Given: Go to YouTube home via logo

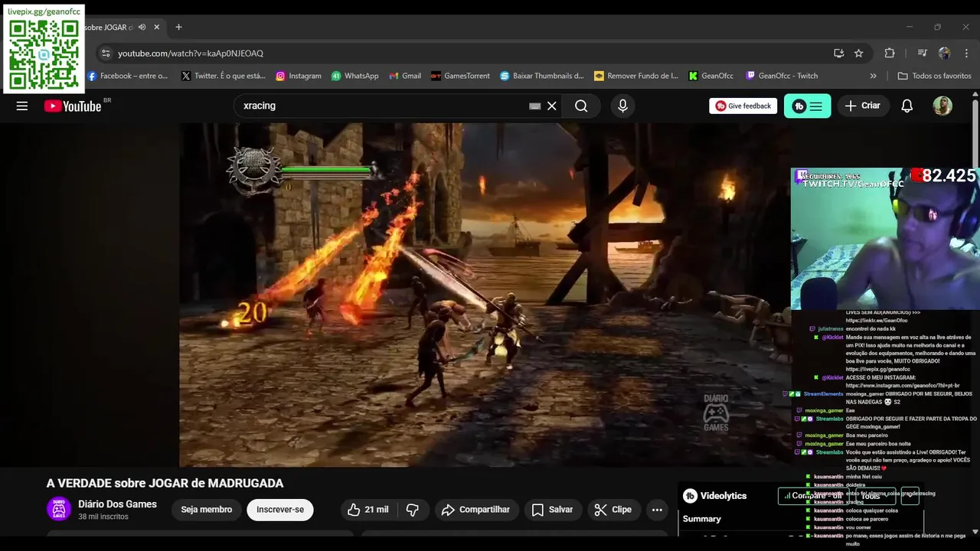Looking at the screenshot, I should [x=73, y=106].
